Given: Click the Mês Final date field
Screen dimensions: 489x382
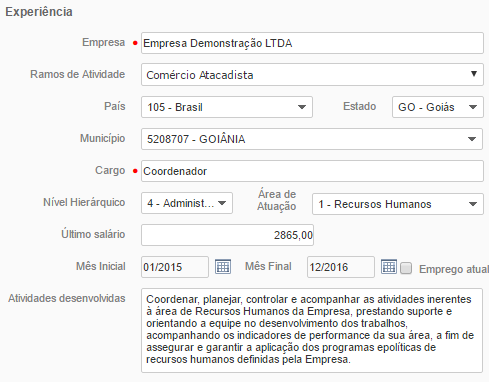Looking at the screenshot, I should click(341, 267).
